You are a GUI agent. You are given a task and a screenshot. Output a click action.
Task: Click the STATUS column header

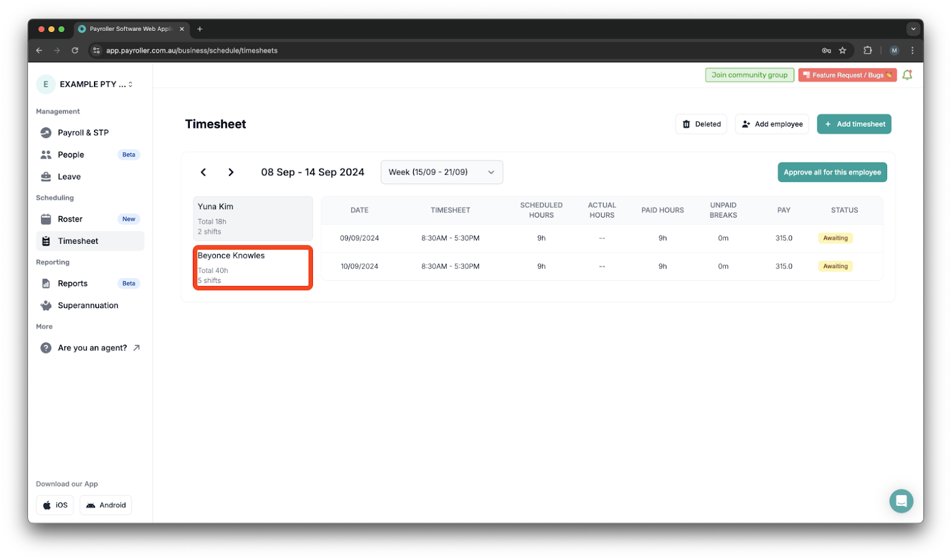844,210
